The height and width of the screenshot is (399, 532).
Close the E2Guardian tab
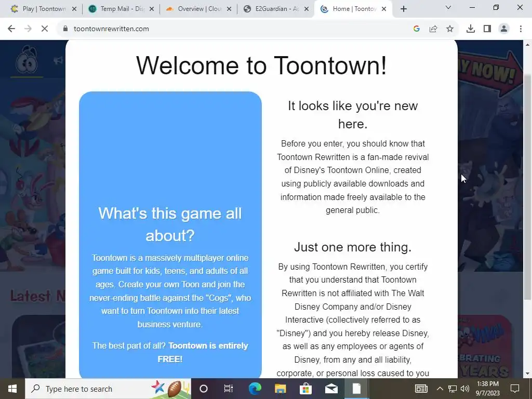pos(307,9)
